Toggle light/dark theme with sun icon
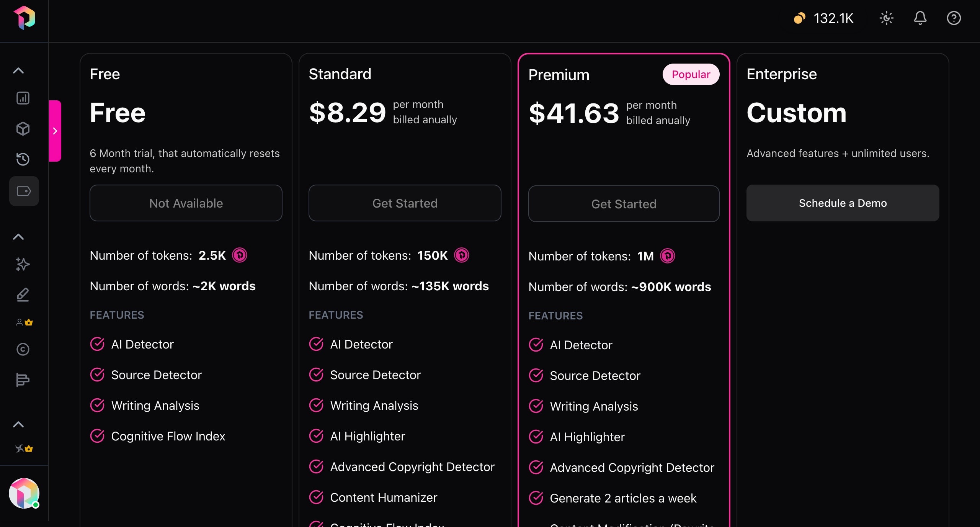980x527 pixels. point(886,18)
